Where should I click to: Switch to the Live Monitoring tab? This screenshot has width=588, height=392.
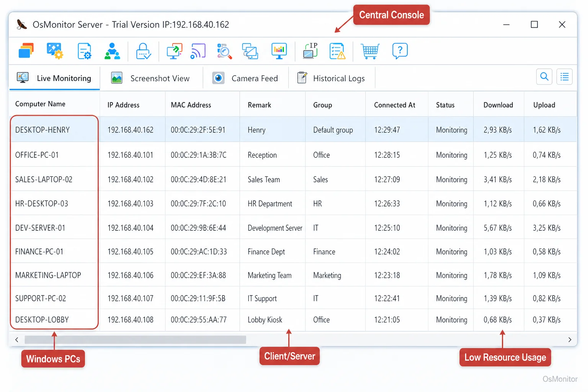[54, 78]
